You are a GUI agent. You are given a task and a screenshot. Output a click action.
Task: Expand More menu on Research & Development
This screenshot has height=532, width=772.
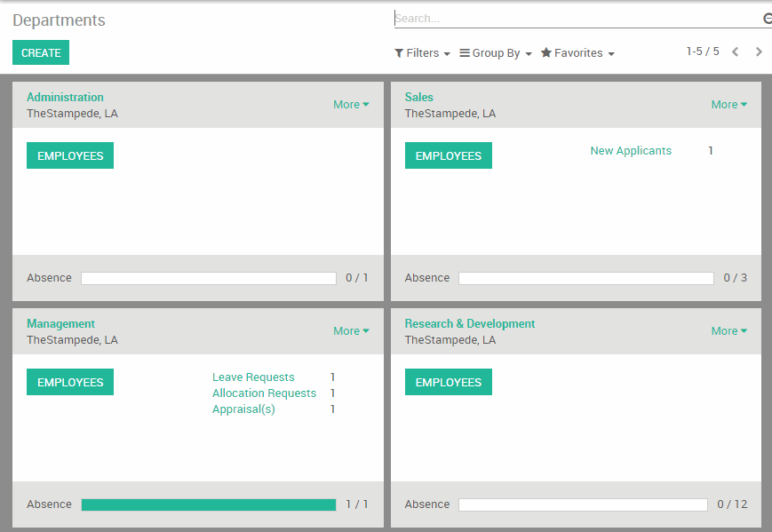click(729, 330)
